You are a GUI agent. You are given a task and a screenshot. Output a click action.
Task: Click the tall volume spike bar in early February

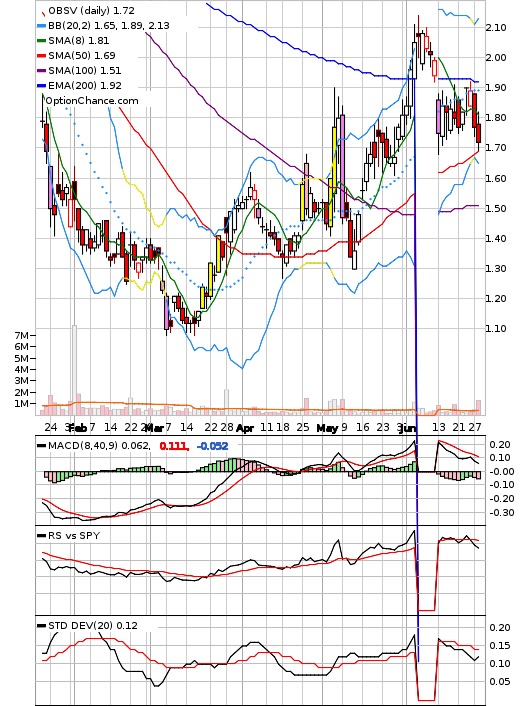(x=74, y=370)
